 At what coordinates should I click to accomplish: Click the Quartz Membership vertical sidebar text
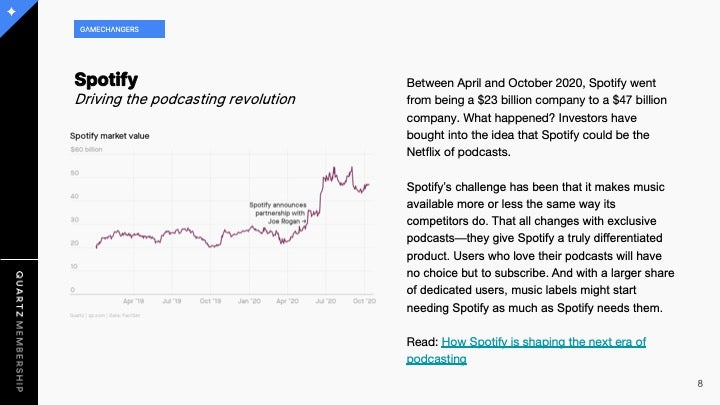19,332
